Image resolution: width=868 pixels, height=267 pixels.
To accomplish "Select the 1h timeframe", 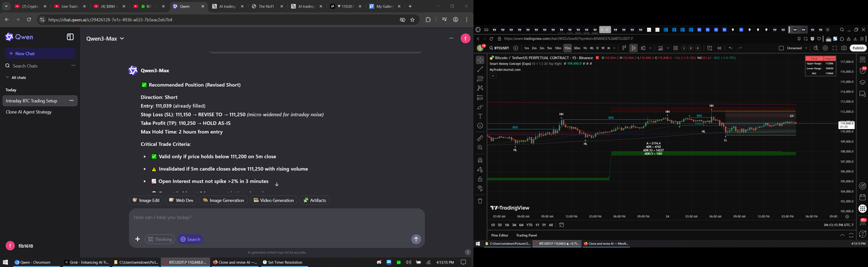I will [585, 48].
